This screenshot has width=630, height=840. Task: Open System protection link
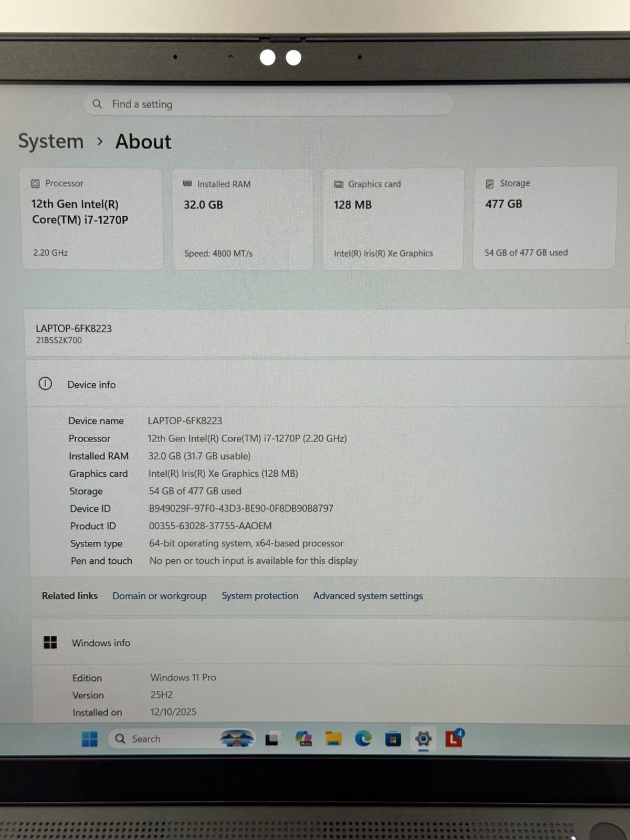pyautogui.click(x=260, y=596)
